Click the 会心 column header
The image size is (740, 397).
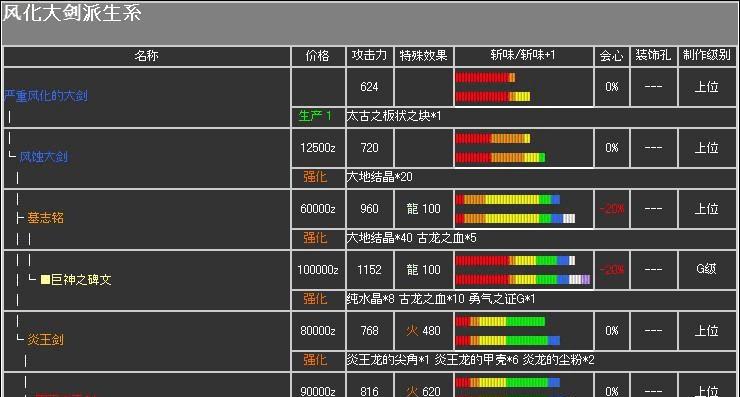[612, 56]
